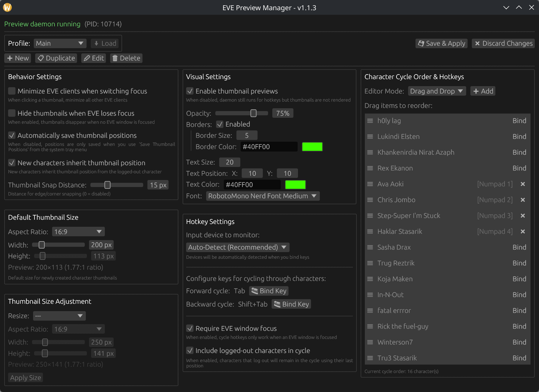539x392 pixels.
Task: Click the Border Color hex input field
Action: tap(269, 147)
